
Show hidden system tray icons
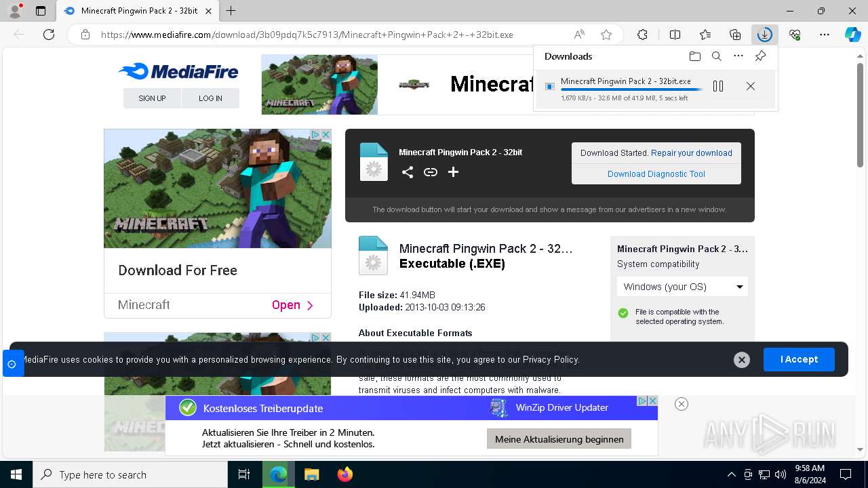pos(731,474)
